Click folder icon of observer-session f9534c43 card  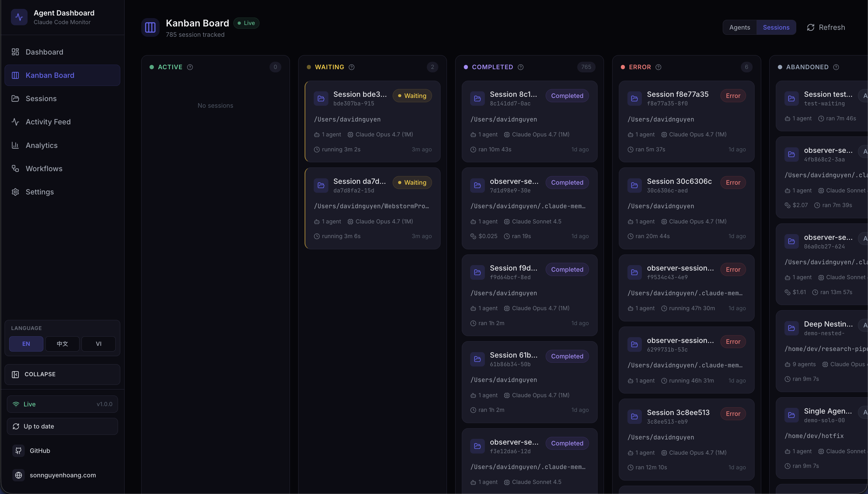coord(634,273)
